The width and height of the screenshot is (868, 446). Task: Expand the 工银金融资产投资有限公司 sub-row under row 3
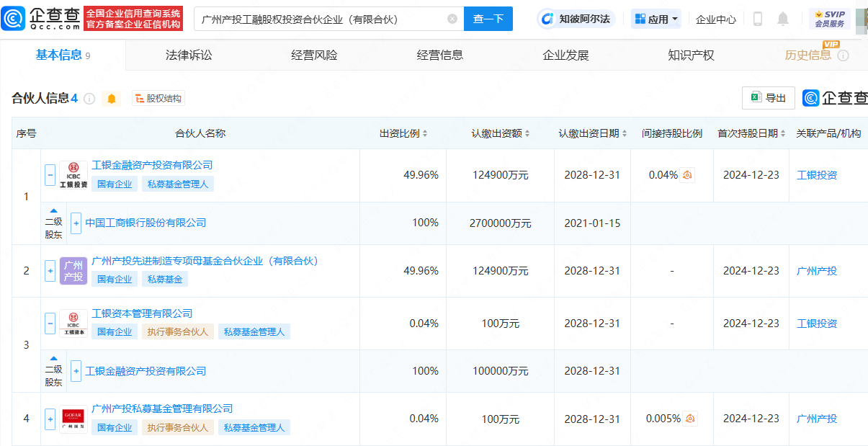coord(76,371)
